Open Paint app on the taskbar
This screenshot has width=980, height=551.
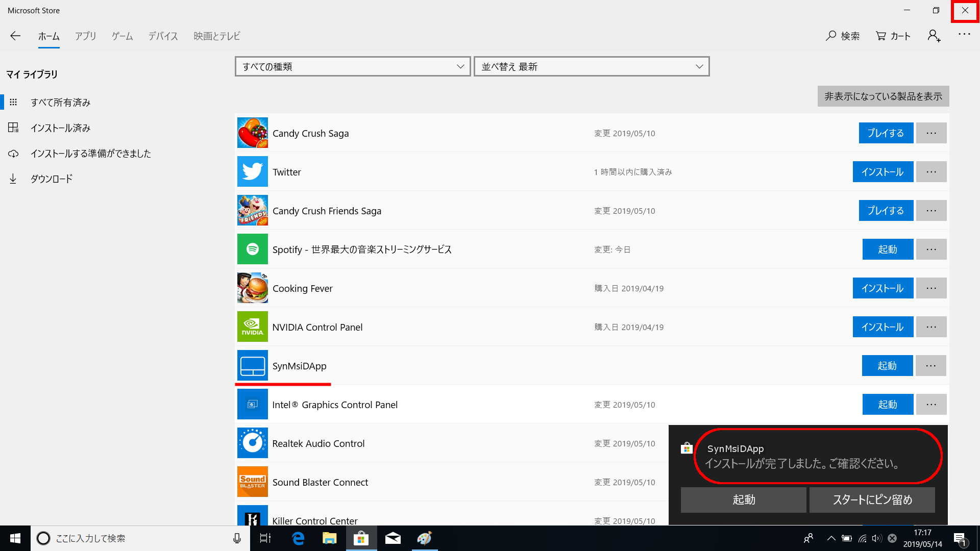(425, 538)
